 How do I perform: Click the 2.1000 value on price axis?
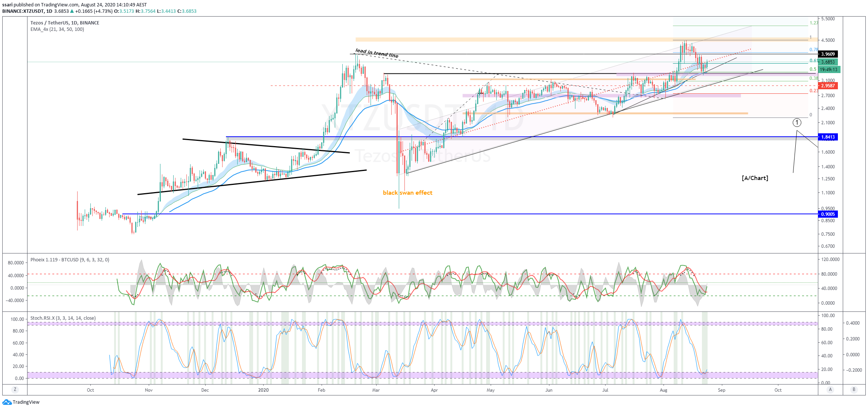(828, 123)
